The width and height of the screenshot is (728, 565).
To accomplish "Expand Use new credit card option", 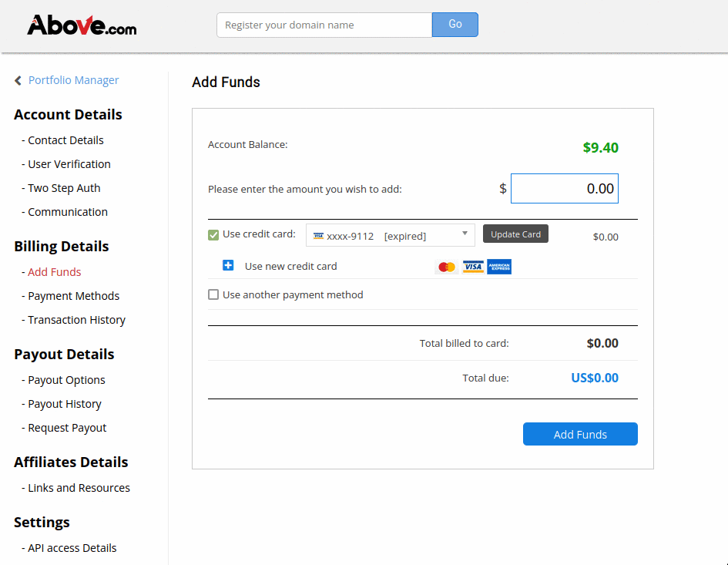I will [290, 266].
